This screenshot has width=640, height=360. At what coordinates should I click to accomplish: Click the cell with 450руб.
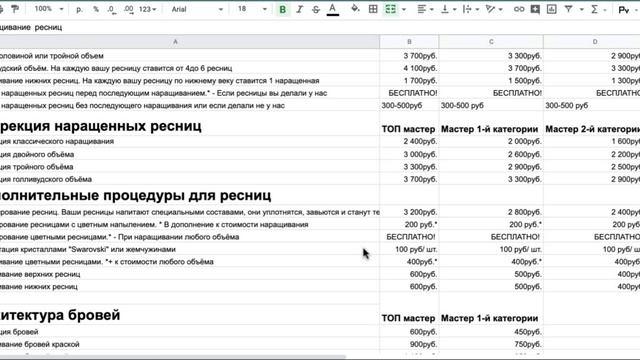491,332
